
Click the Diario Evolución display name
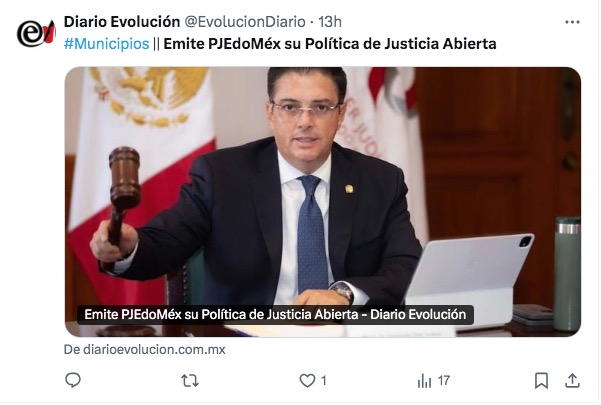pyautogui.click(x=122, y=22)
